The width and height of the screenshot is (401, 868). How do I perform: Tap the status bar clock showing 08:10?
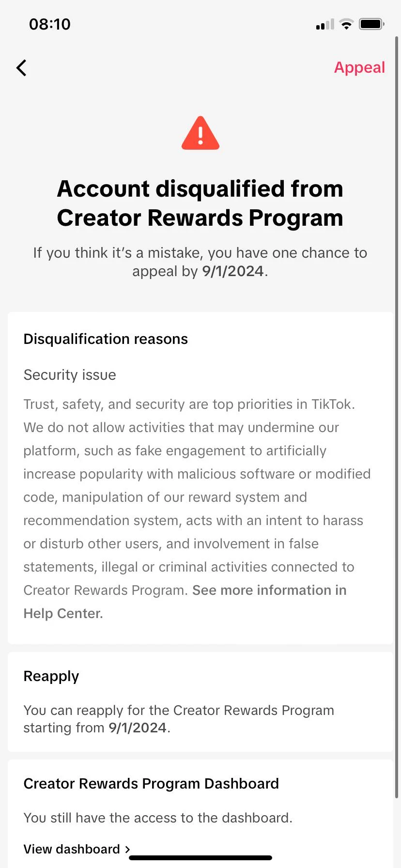50,24
